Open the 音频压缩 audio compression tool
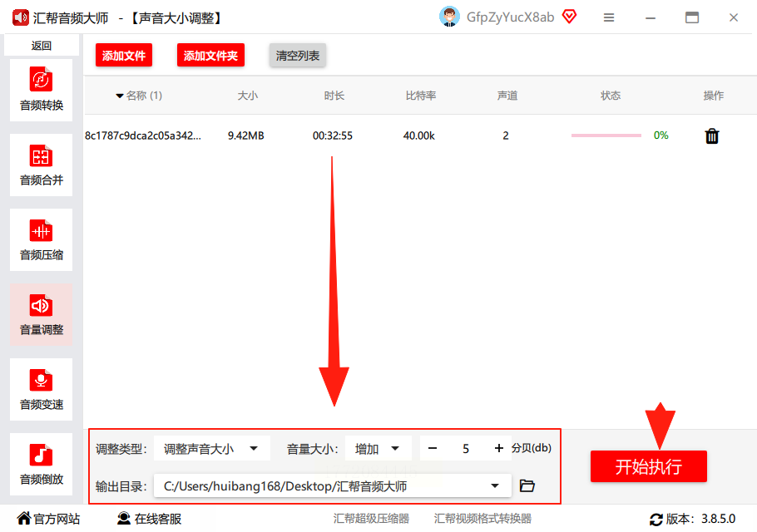Image resolution: width=757 pixels, height=532 pixels. pos(41,239)
